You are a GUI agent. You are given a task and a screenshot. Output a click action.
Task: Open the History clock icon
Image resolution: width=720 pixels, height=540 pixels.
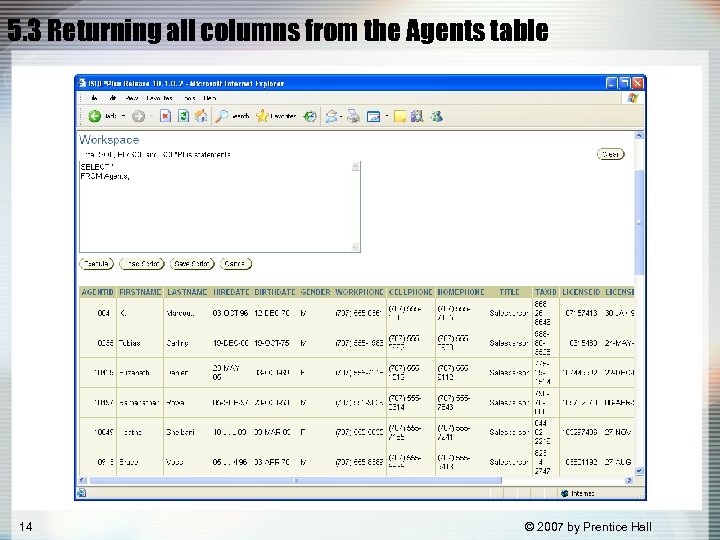pos(310,117)
